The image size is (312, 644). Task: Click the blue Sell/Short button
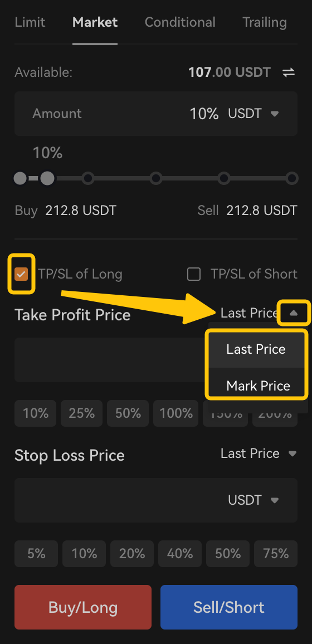click(x=228, y=607)
